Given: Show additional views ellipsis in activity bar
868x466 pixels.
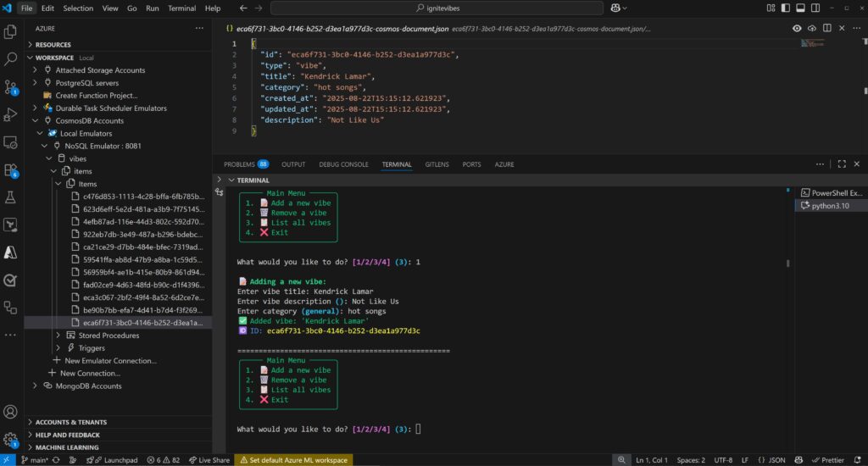Looking at the screenshot, I should click(x=10, y=335).
